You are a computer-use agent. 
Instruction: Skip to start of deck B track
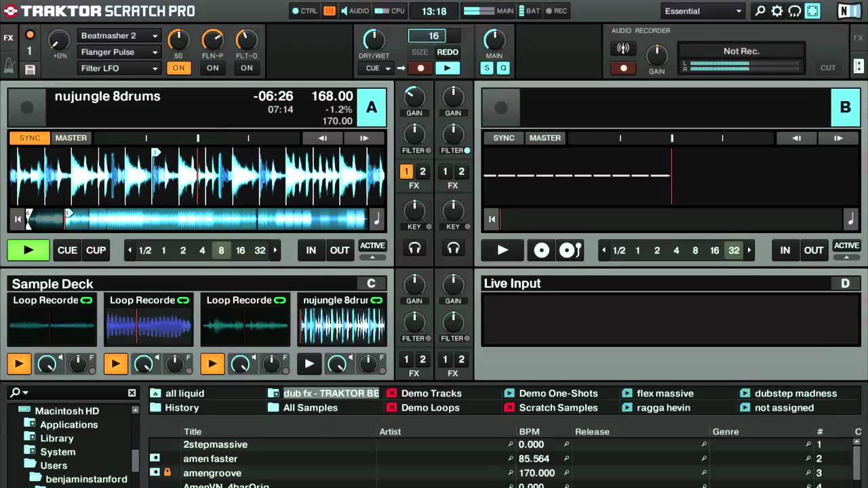(x=491, y=219)
